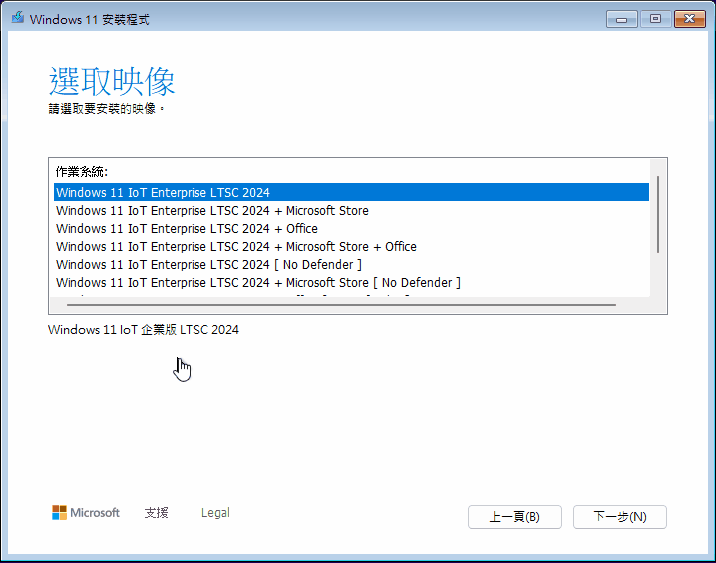The height and width of the screenshot is (563, 716).
Task: Go back with 上一頁(B) button
Action: click(x=515, y=517)
